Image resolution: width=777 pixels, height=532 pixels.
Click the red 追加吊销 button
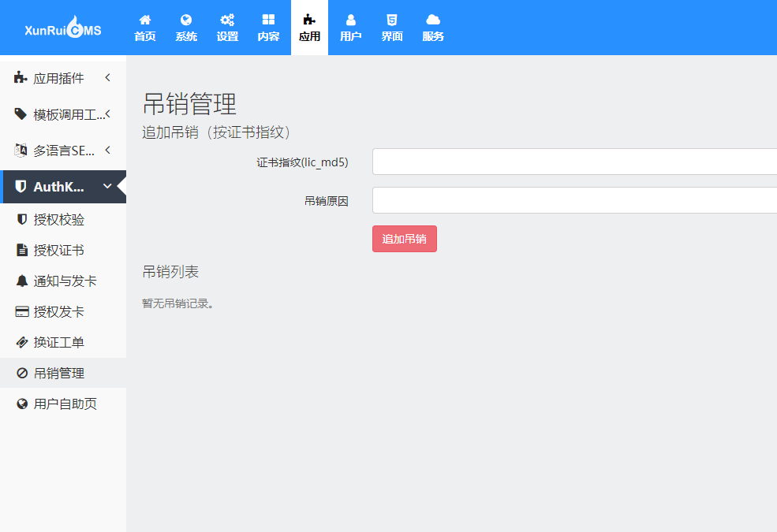pyautogui.click(x=405, y=239)
